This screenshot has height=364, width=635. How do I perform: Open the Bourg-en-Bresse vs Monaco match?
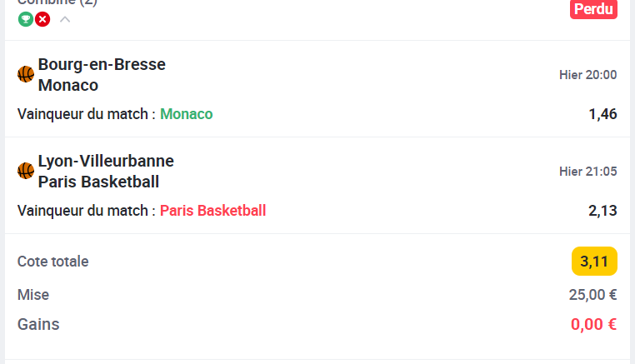click(x=102, y=74)
